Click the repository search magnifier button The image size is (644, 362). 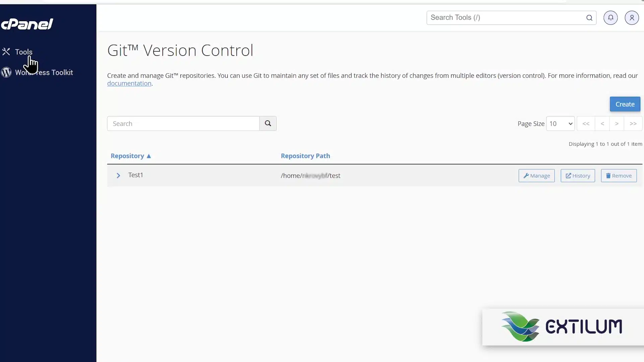pos(268,124)
